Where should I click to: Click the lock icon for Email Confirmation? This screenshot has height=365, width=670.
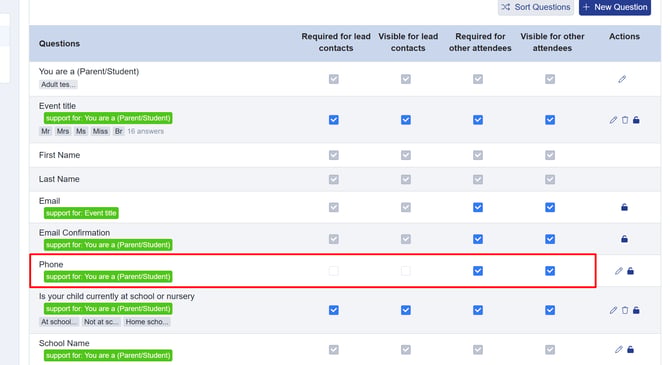624,239
